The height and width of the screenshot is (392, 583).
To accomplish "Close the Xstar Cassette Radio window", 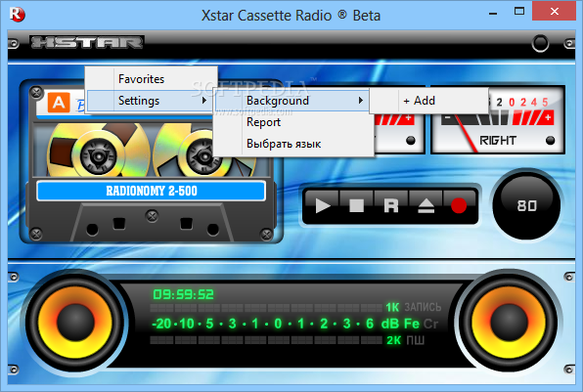I will pyautogui.click(x=555, y=12).
